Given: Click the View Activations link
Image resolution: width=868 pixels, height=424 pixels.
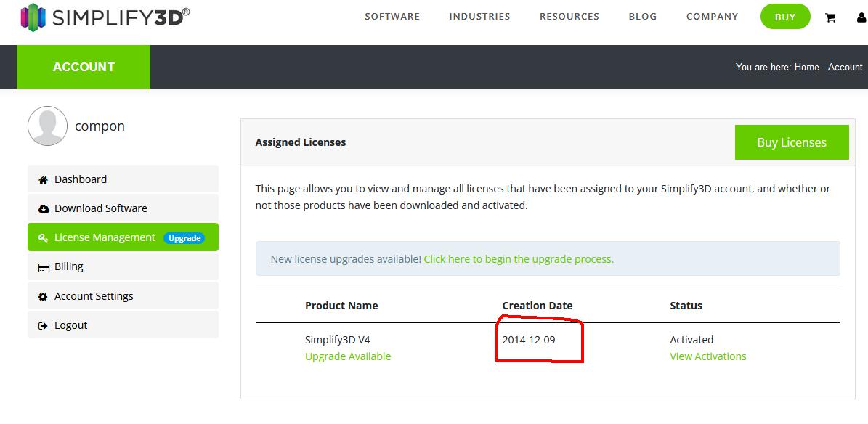Looking at the screenshot, I should 708,356.
